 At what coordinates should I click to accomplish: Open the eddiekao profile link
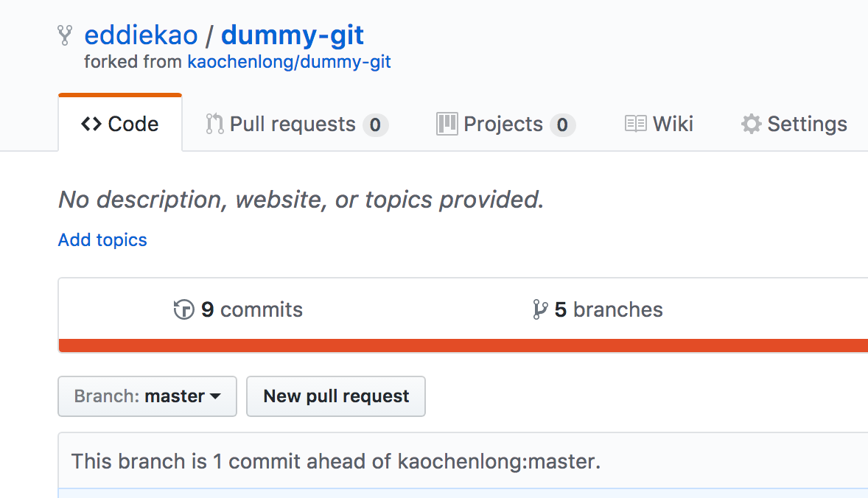coord(141,34)
